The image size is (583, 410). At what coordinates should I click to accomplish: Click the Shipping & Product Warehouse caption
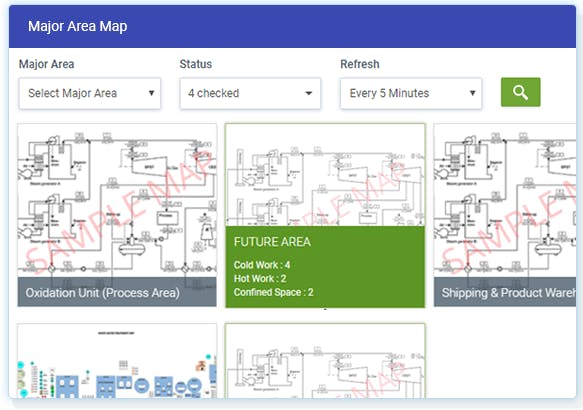click(509, 293)
